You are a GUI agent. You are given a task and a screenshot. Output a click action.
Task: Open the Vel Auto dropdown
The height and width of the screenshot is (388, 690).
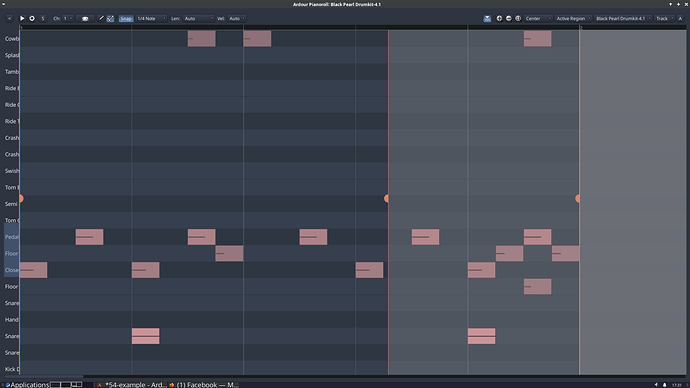click(237, 18)
